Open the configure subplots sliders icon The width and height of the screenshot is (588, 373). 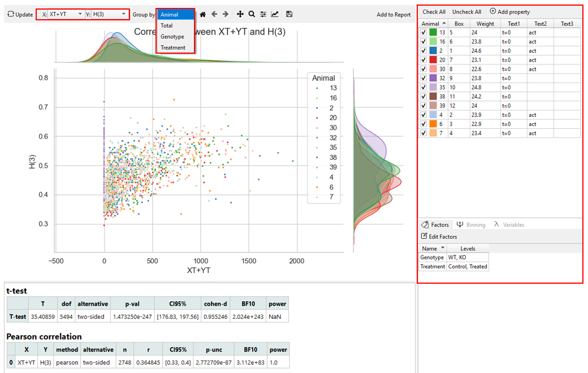click(x=263, y=14)
